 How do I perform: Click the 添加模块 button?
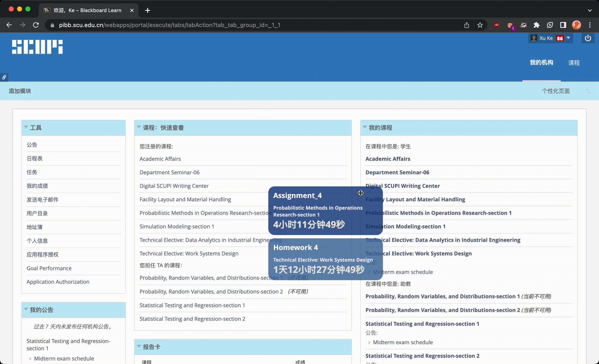point(20,91)
